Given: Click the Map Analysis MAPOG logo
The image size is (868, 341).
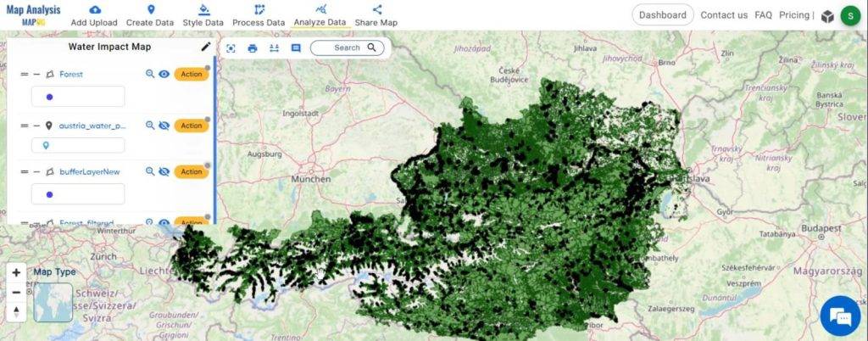Looking at the screenshot, I should [x=33, y=15].
